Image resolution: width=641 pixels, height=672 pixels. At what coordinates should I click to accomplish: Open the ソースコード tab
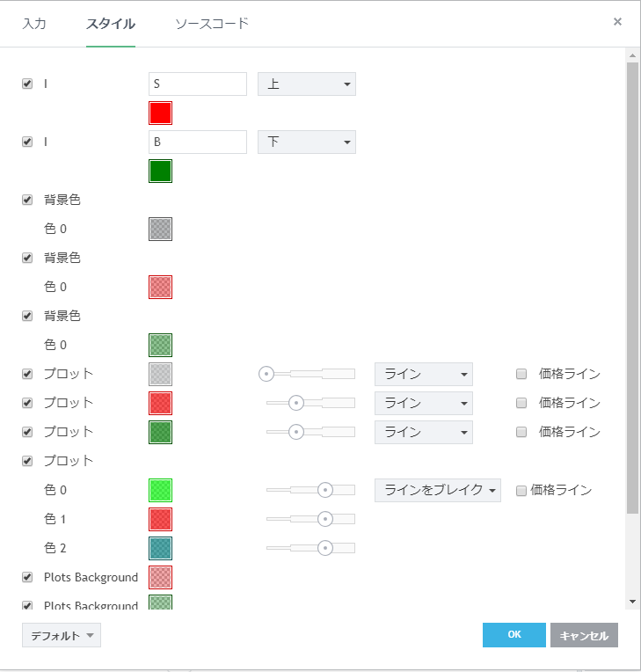212,24
